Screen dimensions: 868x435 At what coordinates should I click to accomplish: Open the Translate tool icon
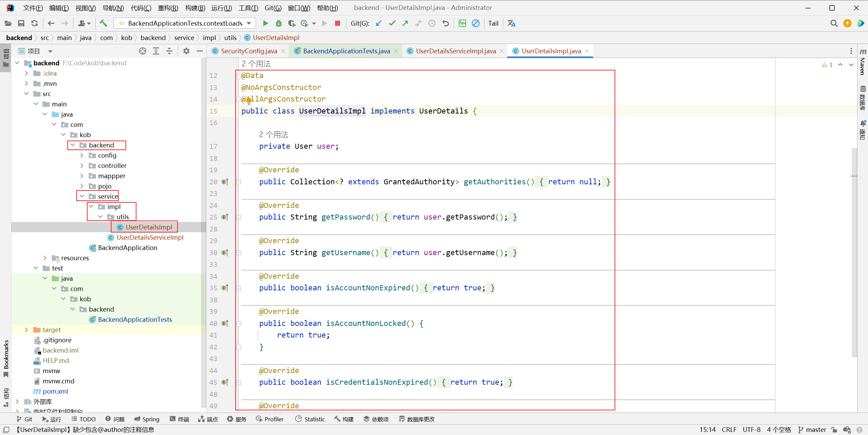click(x=512, y=23)
